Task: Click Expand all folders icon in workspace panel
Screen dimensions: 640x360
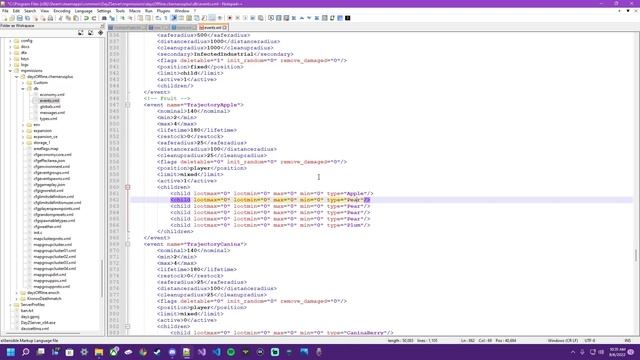Action: click(x=80, y=33)
